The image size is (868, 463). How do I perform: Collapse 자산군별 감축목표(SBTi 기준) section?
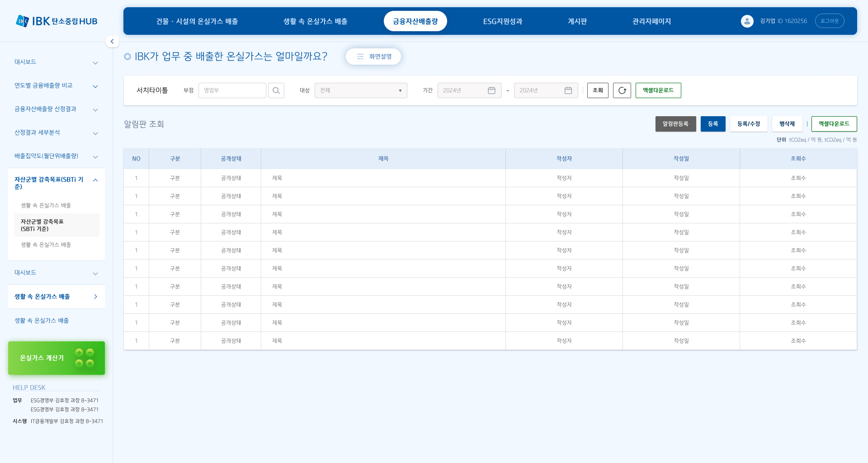(56, 183)
